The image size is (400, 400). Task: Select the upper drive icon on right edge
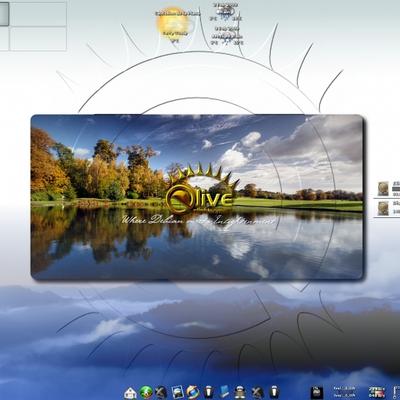click(x=383, y=189)
